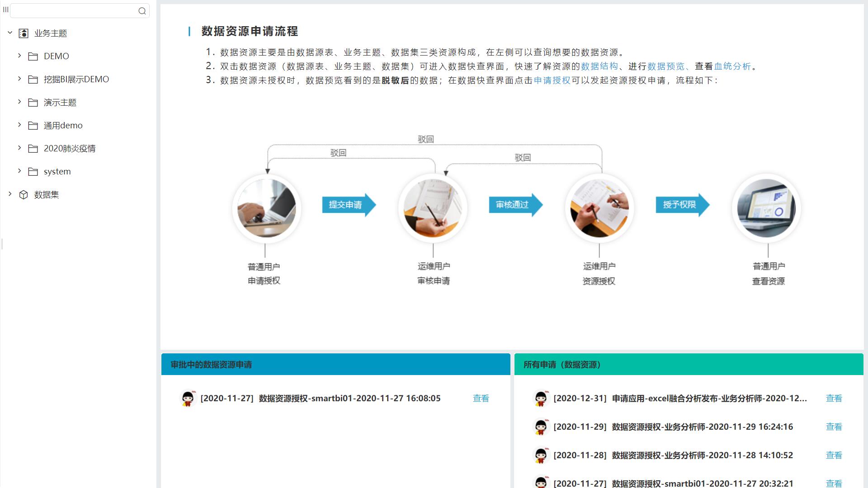The width and height of the screenshot is (868, 488).
Task: Select the 业务主题 tree label
Action: (x=51, y=33)
